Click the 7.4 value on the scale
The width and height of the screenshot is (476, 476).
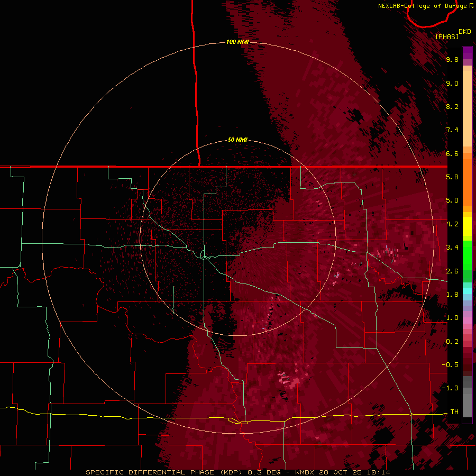(452, 130)
